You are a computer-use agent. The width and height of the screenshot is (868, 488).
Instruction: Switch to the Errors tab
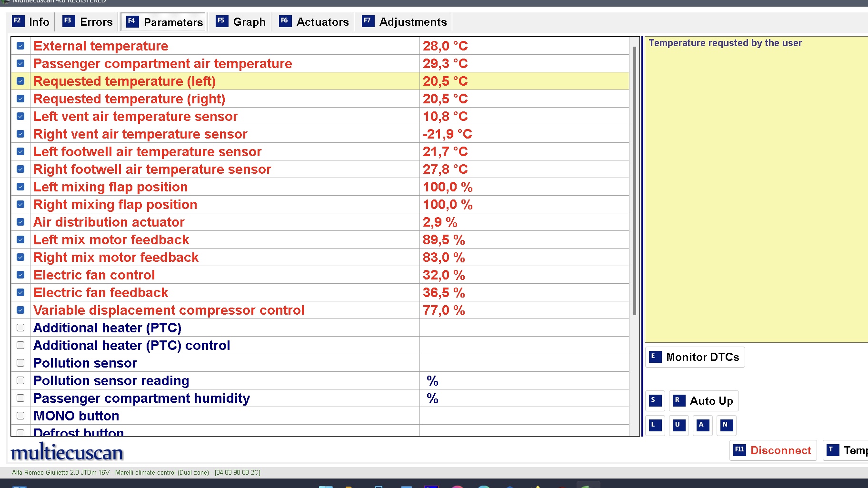(88, 22)
